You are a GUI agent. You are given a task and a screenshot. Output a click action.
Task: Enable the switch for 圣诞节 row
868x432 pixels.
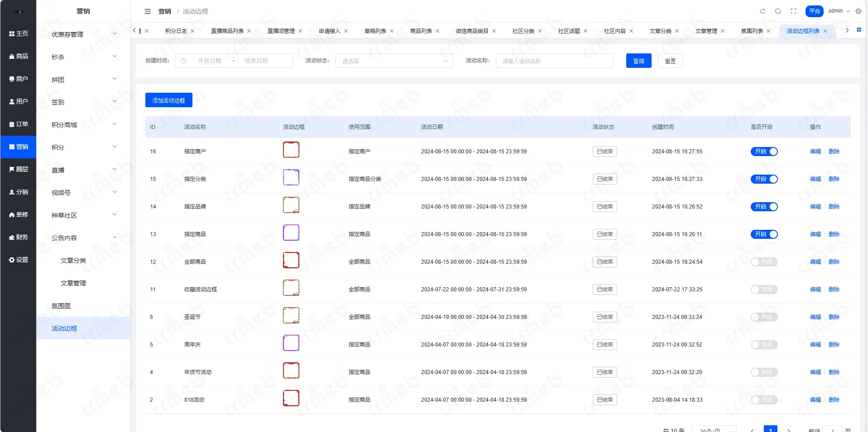tap(764, 317)
